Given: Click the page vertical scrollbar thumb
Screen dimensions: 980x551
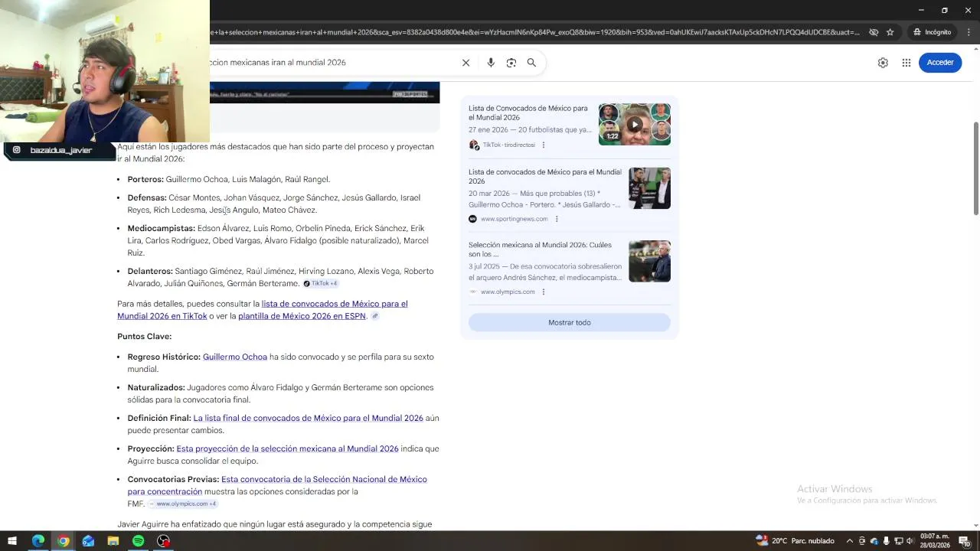Looking at the screenshot, I should 975,168.
